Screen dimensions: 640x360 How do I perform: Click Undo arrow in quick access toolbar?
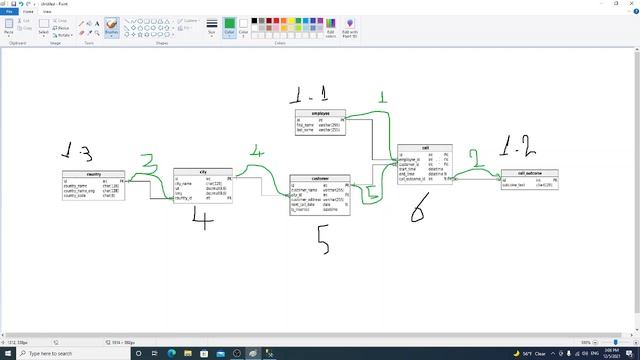[21, 4]
